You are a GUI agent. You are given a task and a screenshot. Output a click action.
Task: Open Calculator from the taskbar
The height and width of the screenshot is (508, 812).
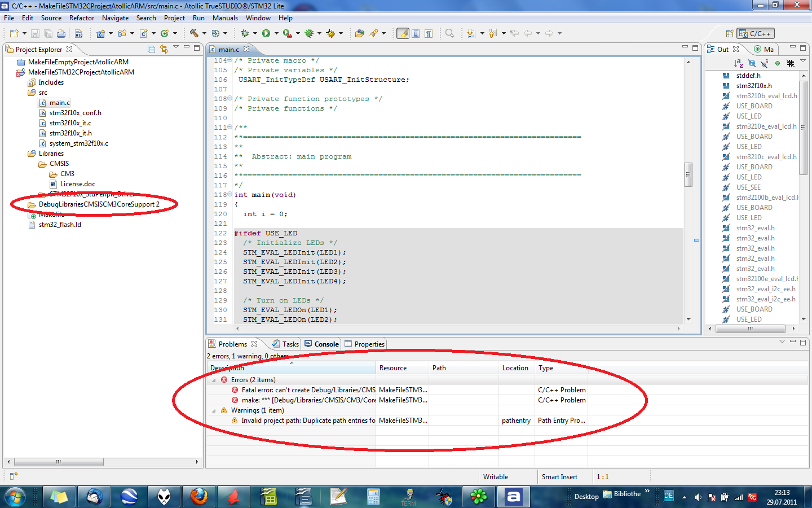coord(373,497)
